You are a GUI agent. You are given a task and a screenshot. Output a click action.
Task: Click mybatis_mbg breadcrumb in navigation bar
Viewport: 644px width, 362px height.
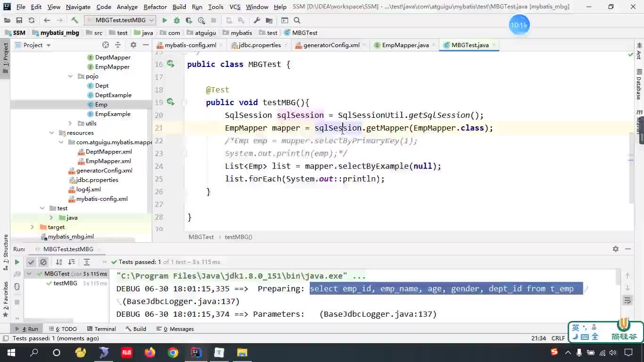56,33
